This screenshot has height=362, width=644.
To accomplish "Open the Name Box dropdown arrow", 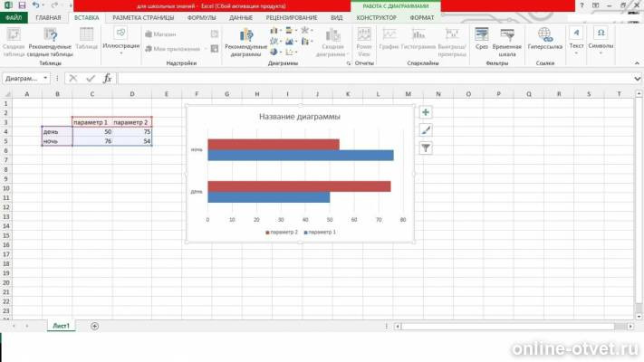I will coord(45,78).
